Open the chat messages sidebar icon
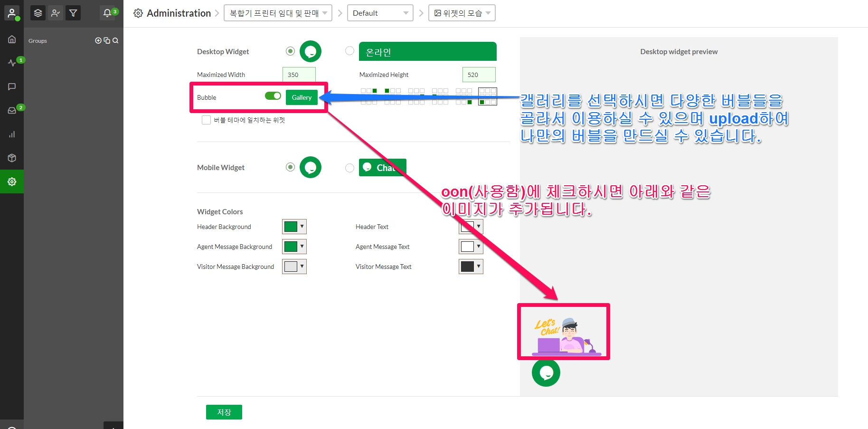 (12, 86)
